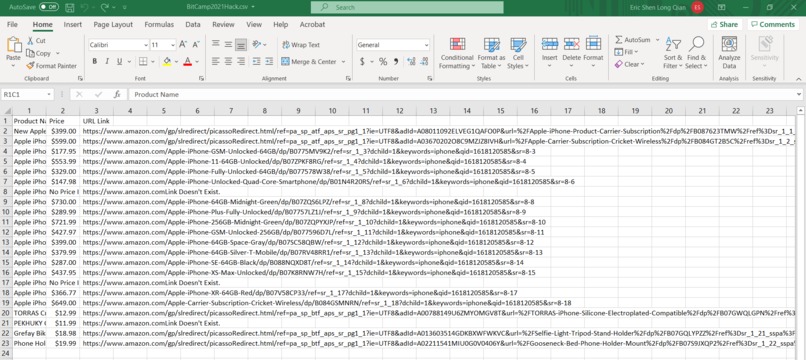Toggle the AutoSave switch
Screen dimensions: 806x360
pos(49,7)
